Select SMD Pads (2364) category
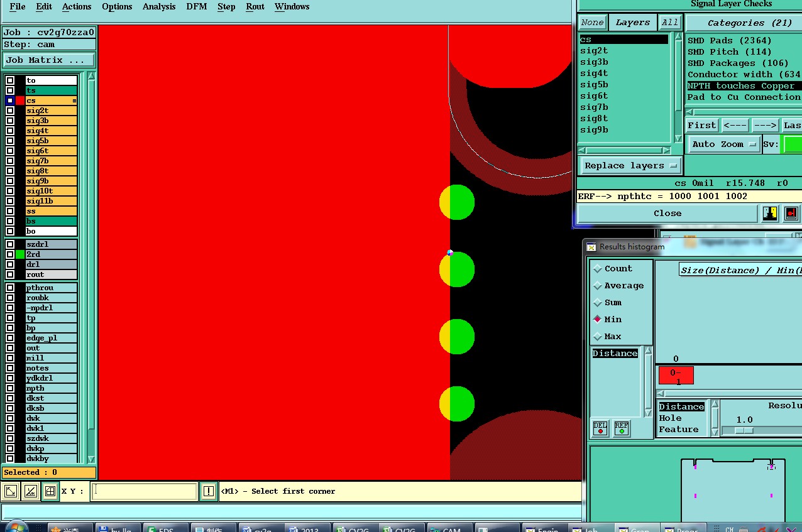 [730, 41]
